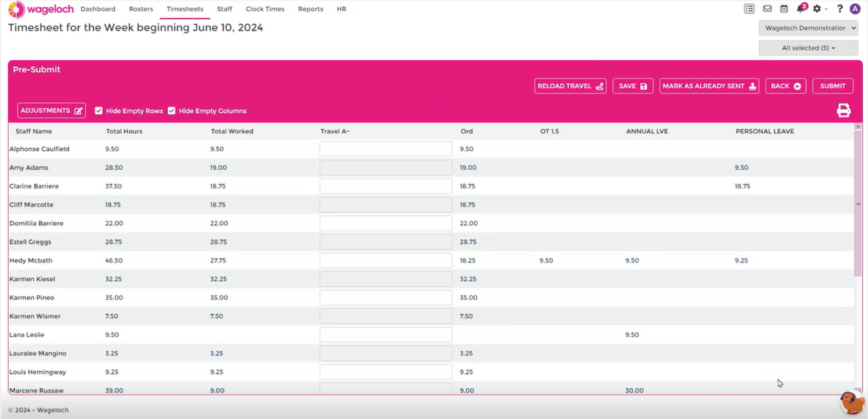Switch to Clock Times tab
This screenshot has width=868, height=419.
point(265,9)
